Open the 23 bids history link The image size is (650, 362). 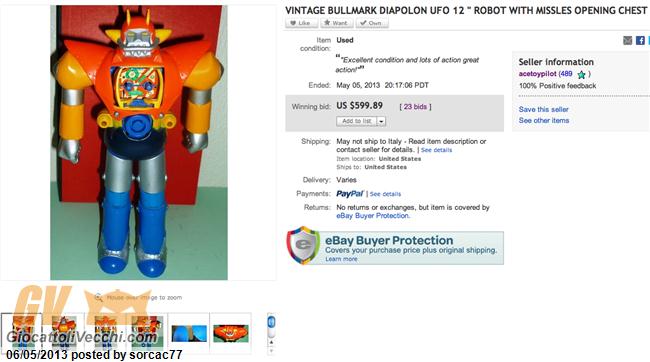click(415, 107)
